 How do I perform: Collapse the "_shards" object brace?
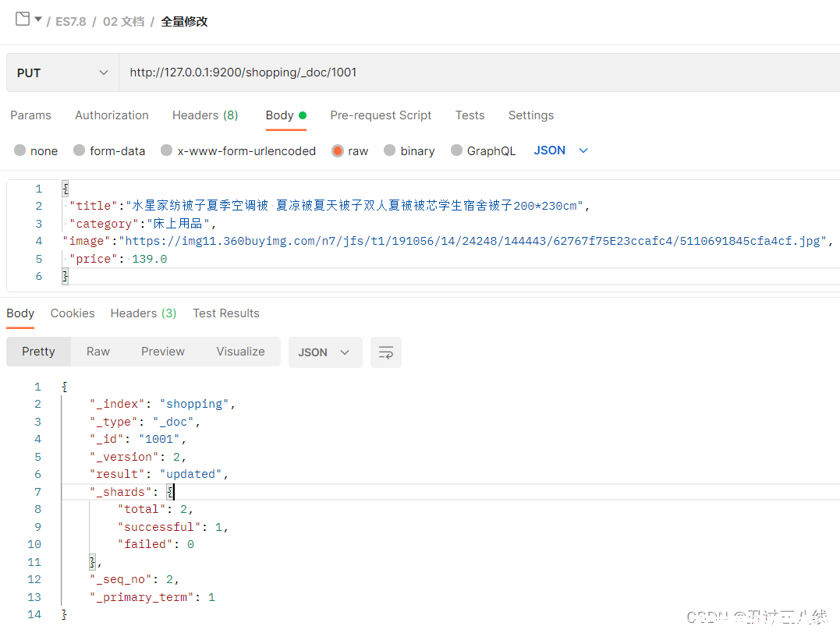tap(170, 492)
